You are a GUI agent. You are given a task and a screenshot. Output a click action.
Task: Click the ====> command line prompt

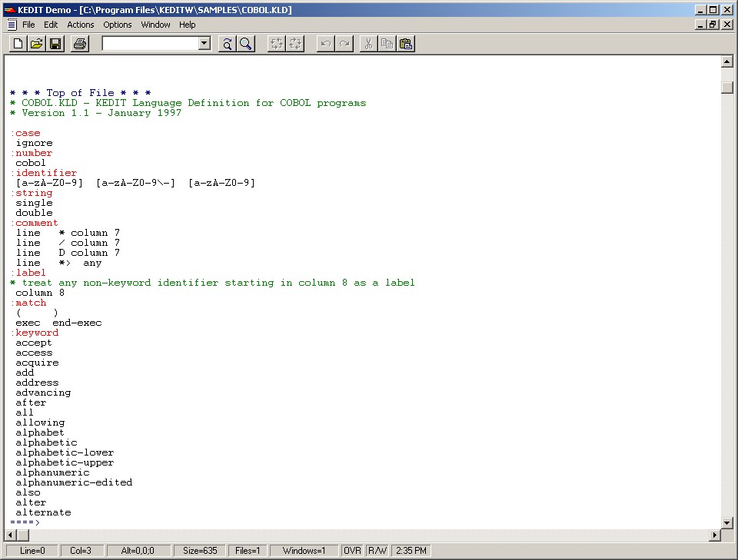(x=25, y=522)
